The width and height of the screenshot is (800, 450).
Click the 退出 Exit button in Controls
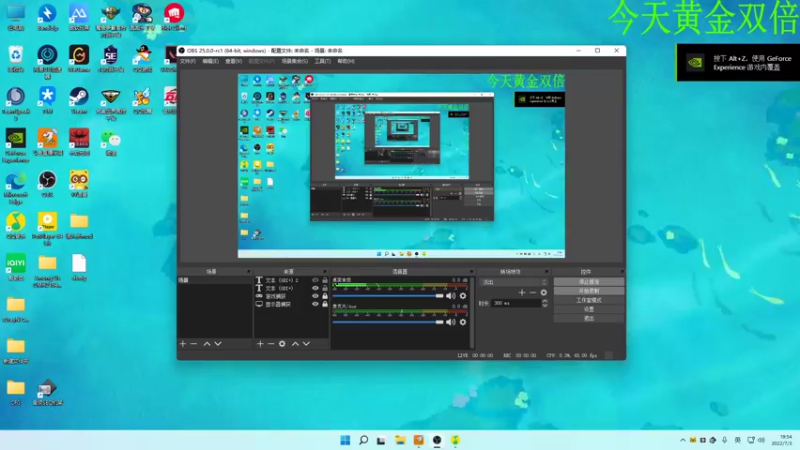(588, 318)
